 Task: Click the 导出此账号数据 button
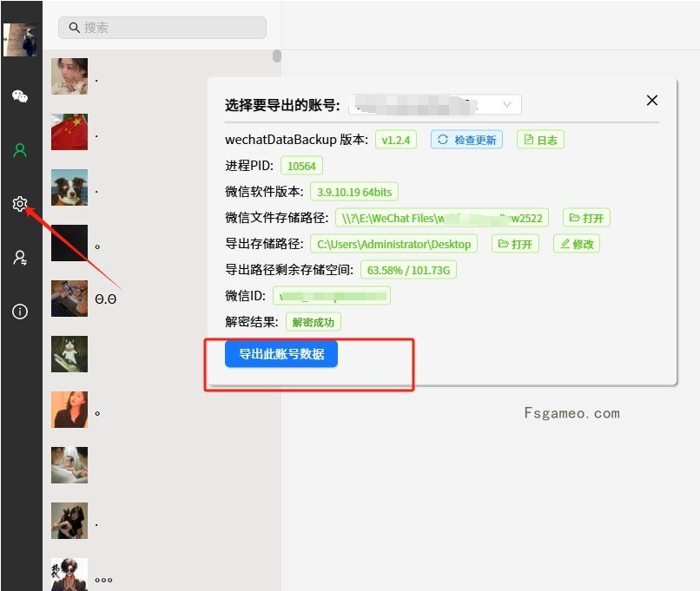281,354
